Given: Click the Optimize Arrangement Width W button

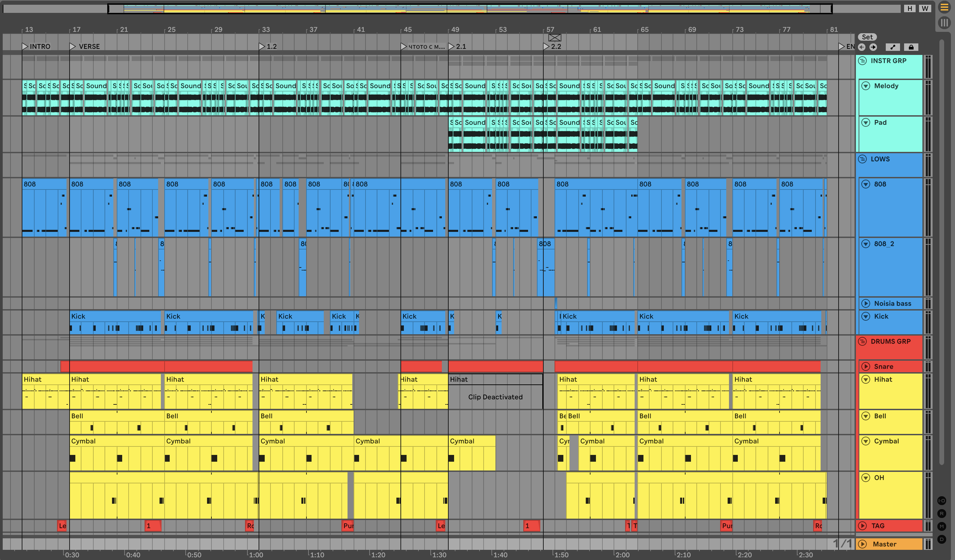Looking at the screenshot, I should (x=925, y=8).
